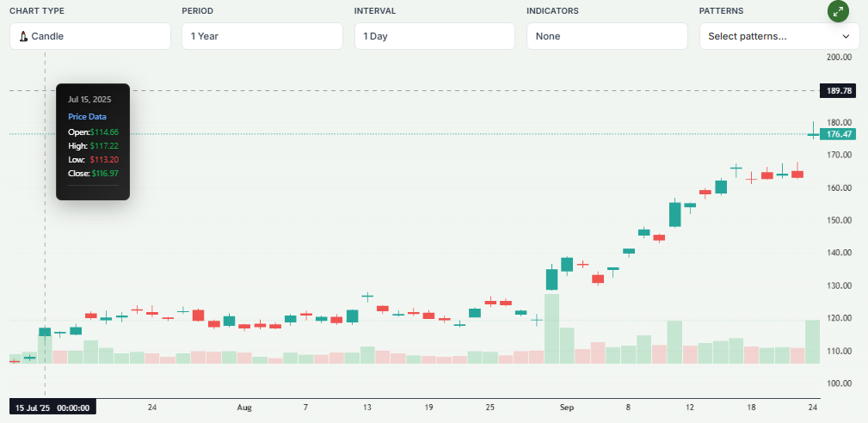868x423 pixels.
Task: Click the 15 Jul '25 date label
Action: [x=52, y=408]
